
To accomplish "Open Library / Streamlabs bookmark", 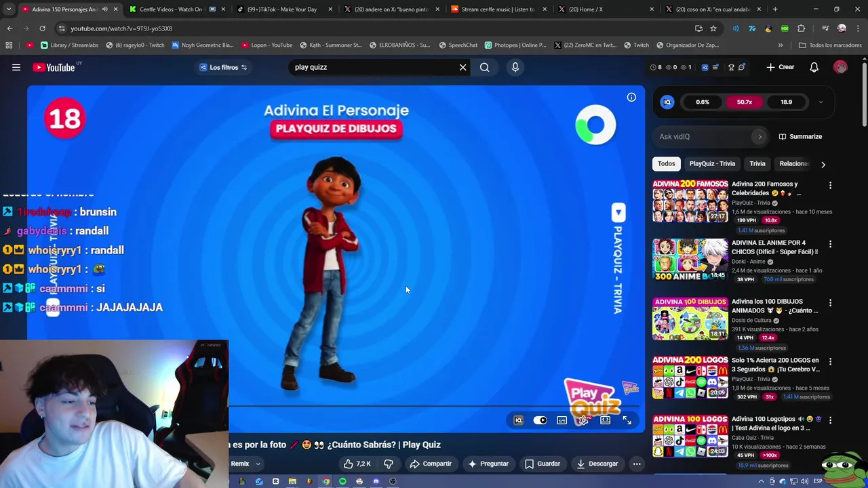I will pos(70,45).
